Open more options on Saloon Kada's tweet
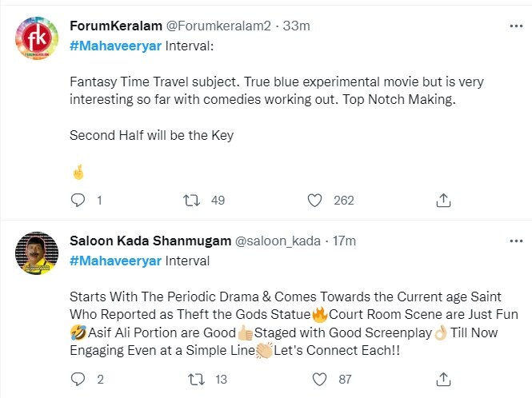Screen dimensions: 532x398 (517, 241)
